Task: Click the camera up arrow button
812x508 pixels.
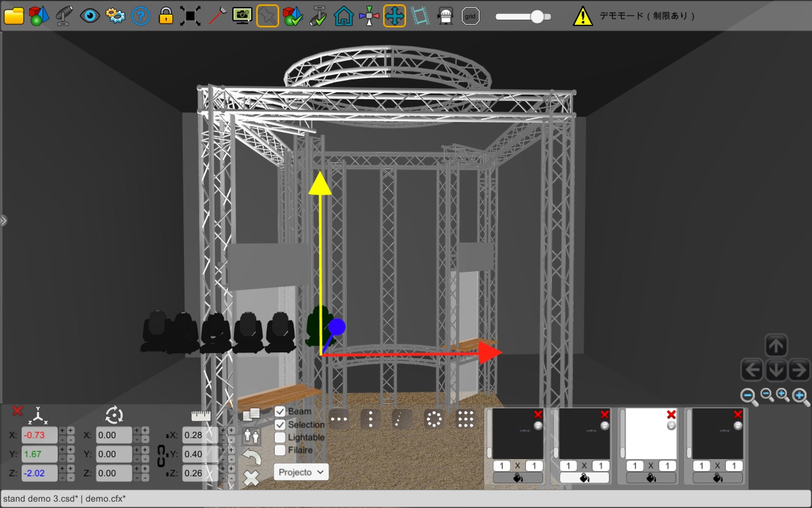Action: [x=776, y=345]
